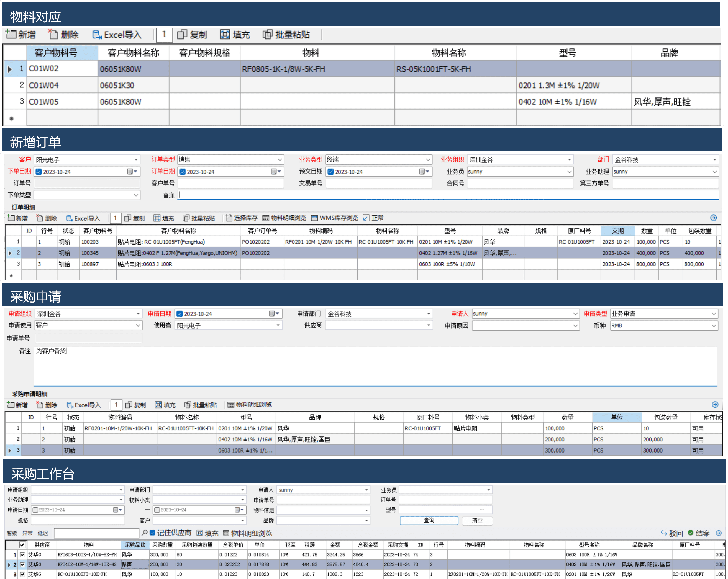Open the 申请类型 dropdown
This screenshot has width=728, height=579.
tap(714, 314)
